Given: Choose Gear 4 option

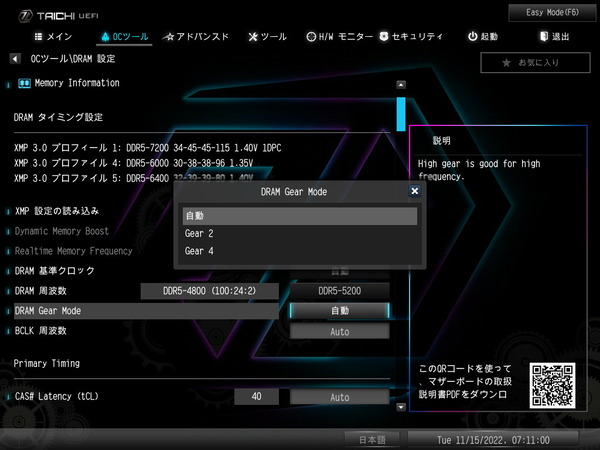Looking at the screenshot, I should click(300, 251).
